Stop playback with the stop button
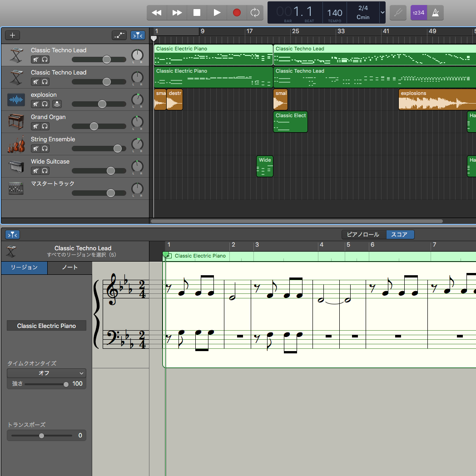This screenshot has width=476, height=476. [197, 12]
